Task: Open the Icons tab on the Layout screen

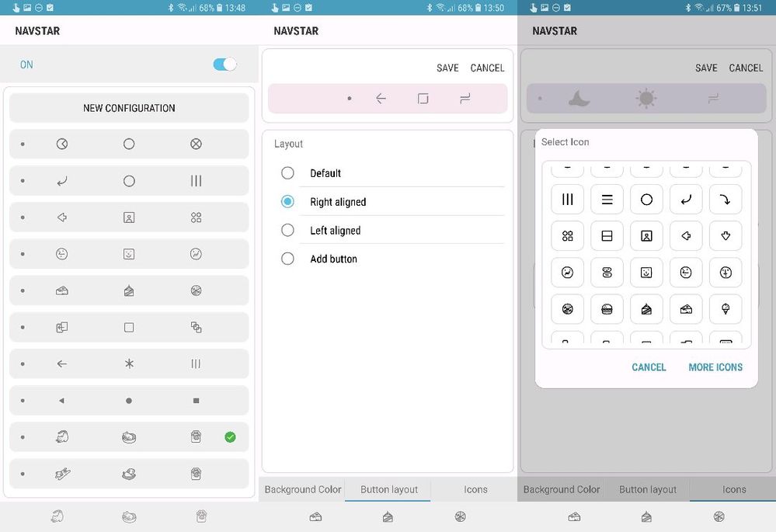Action: (x=475, y=489)
